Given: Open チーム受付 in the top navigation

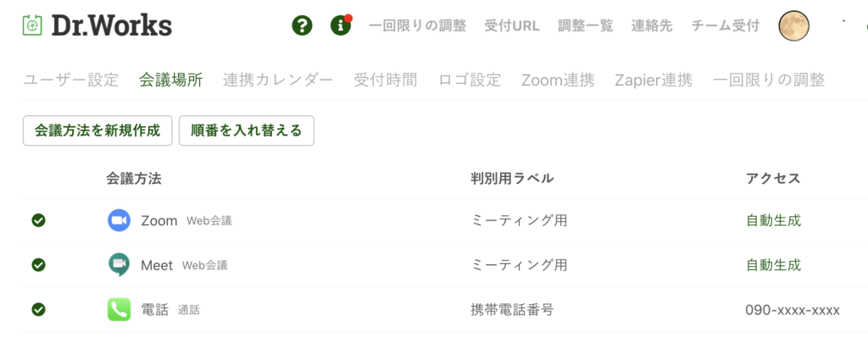Looking at the screenshot, I should coord(726,26).
